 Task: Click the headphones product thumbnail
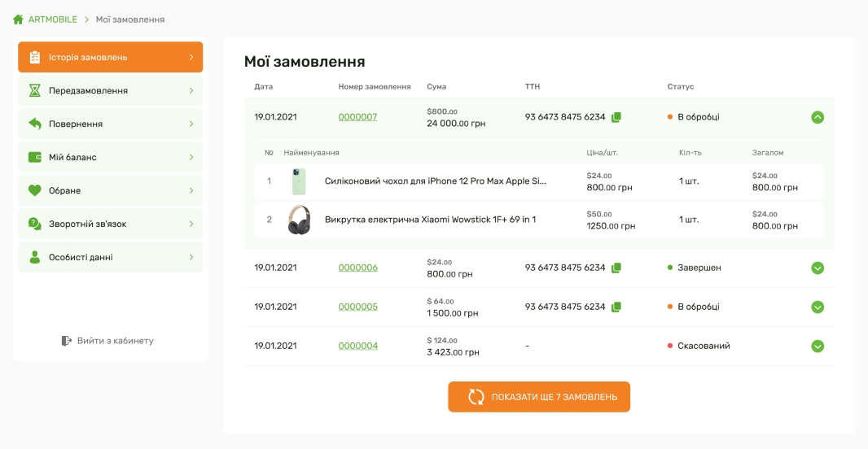(x=299, y=220)
